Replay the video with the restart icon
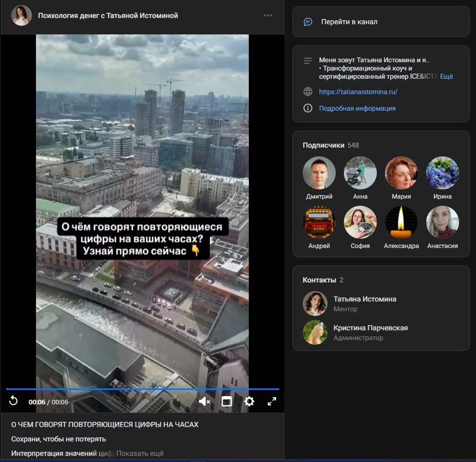This screenshot has height=462, width=476. (x=14, y=401)
